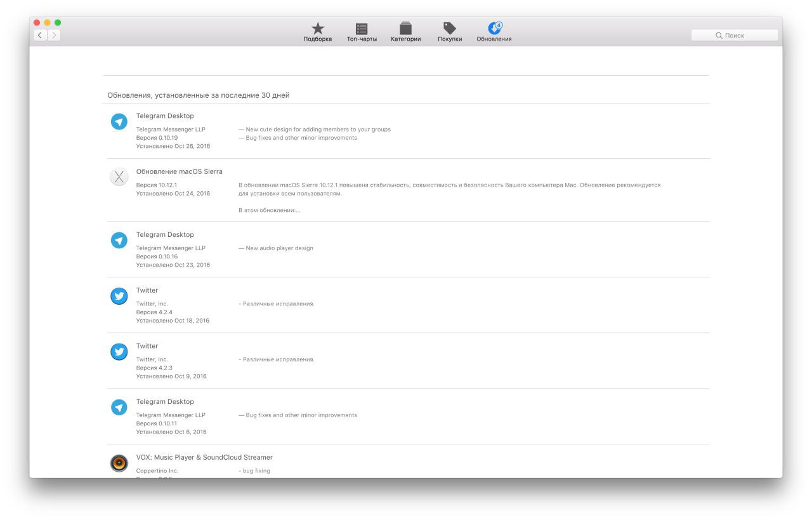The image size is (812, 520).
Task: Click heading 'Обновления, установленные за последние 30 дней'
Action: (199, 95)
